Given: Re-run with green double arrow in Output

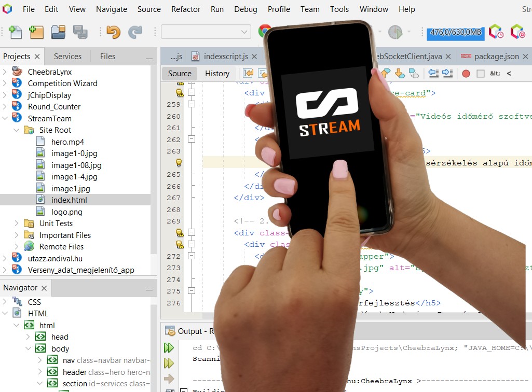Looking at the screenshot, I should (169, 348).
